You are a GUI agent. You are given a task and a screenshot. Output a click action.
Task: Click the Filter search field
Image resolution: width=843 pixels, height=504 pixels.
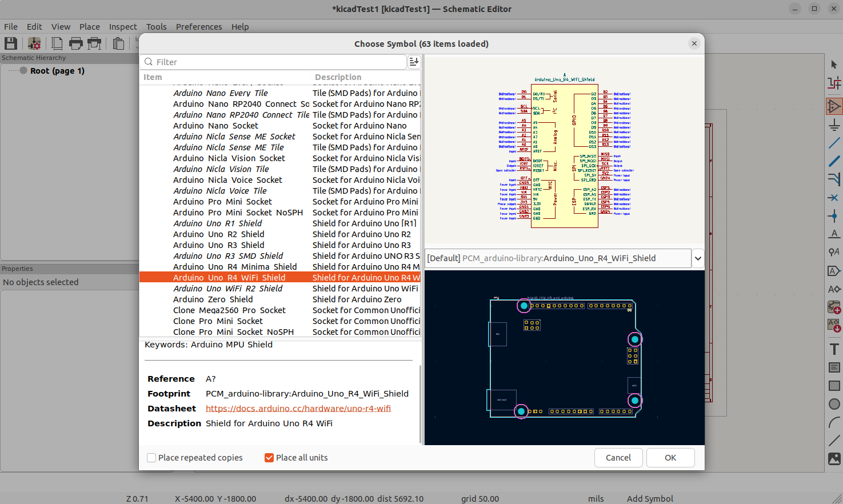coord(274,62)
